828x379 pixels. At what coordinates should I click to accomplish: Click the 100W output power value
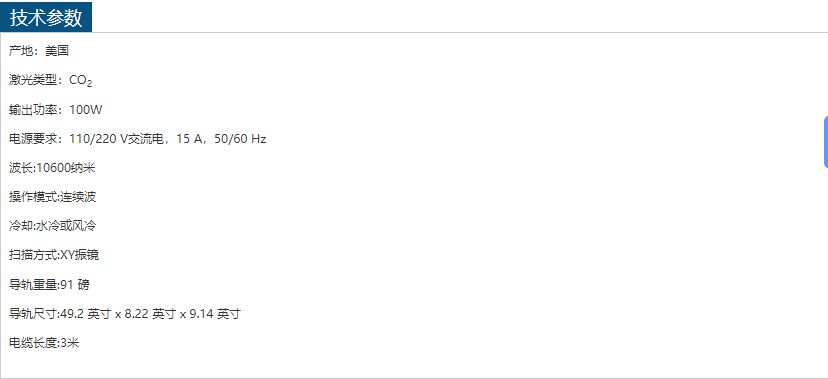click(x=86, y=110)
